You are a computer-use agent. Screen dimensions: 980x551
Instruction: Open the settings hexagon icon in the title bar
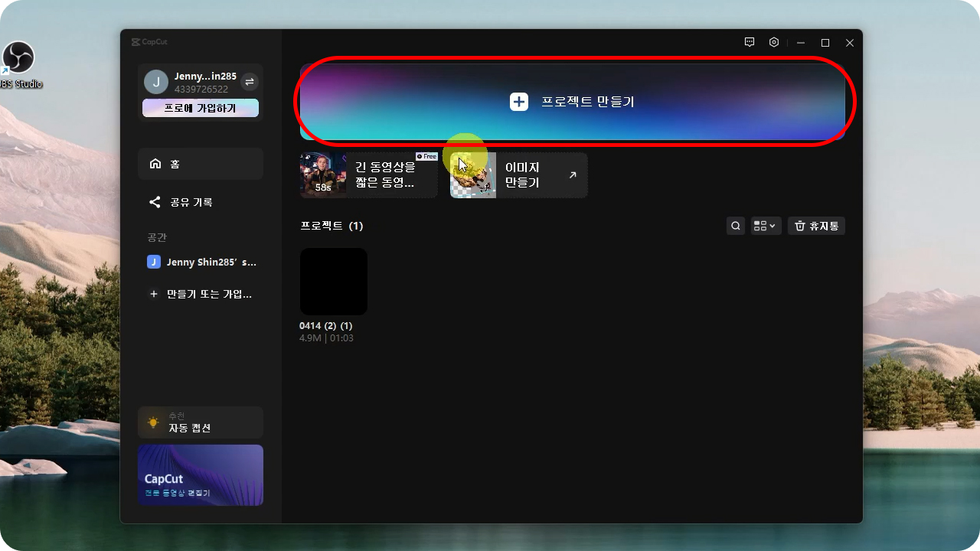pyautogui.click(x=774, y=43)
